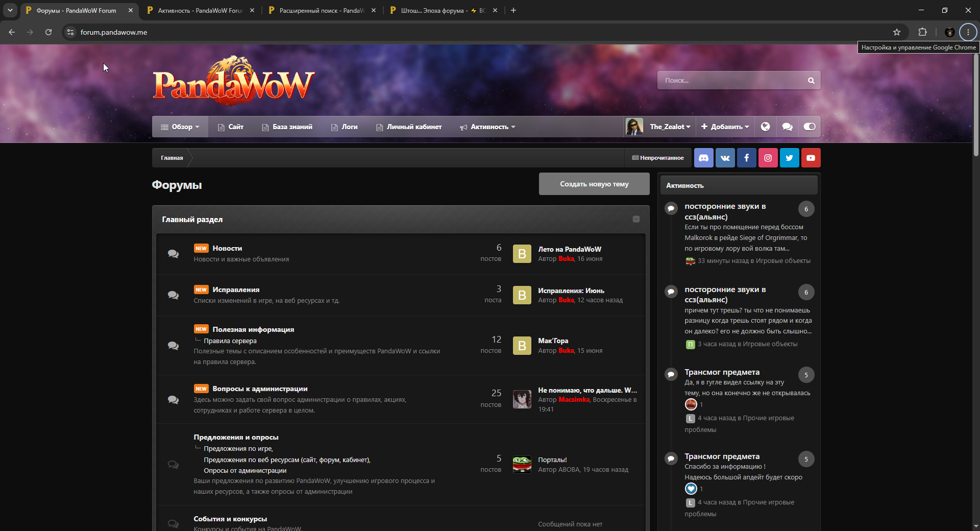Open the Непрочитанное link
The height and width of the screenshot is (531, 980).
[658, 158]
